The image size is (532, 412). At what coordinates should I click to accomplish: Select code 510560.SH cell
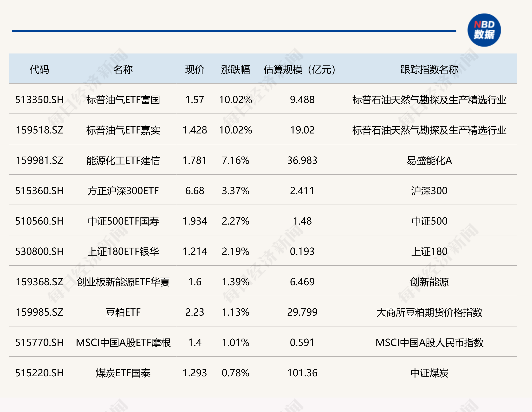(39, 221)
